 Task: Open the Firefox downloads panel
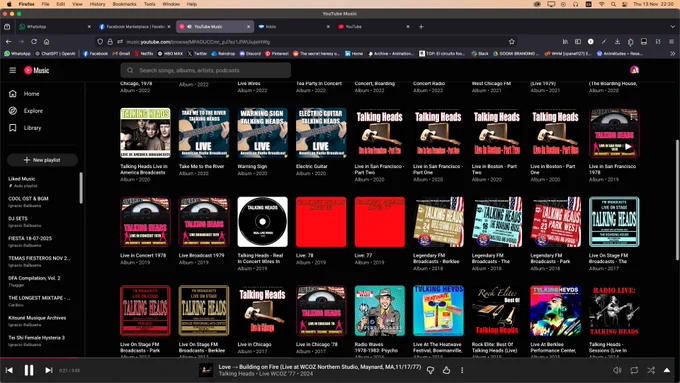coord(617,42)
